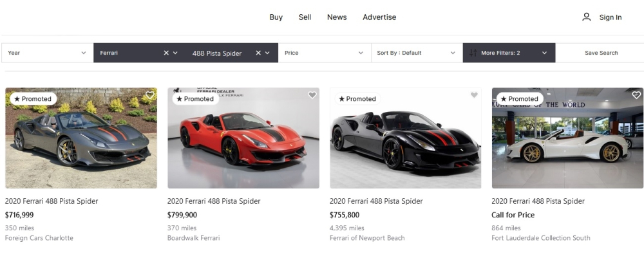Click the Sign In link

click(x=611, y=17)
